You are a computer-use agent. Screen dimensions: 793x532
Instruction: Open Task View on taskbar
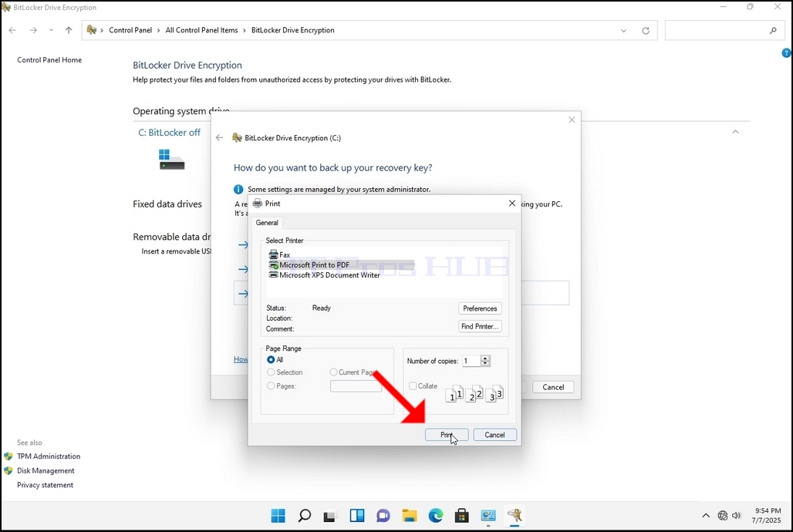click(x=330, y=515)
